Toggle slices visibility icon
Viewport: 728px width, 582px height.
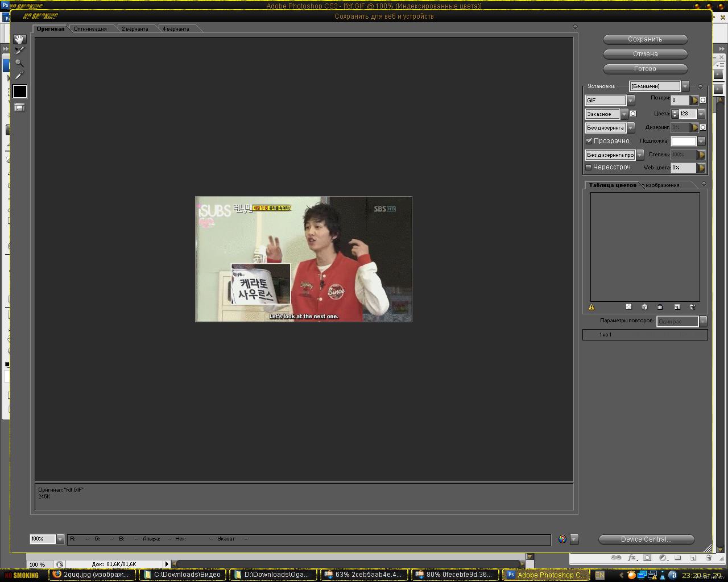[20, 107]
